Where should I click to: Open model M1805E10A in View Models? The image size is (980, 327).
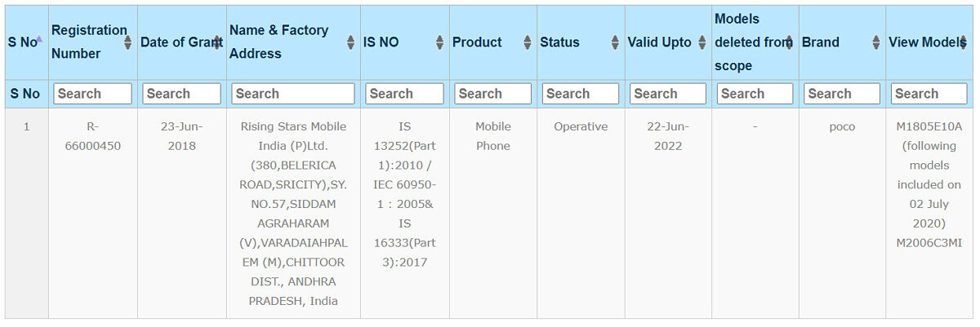point(929,126)
